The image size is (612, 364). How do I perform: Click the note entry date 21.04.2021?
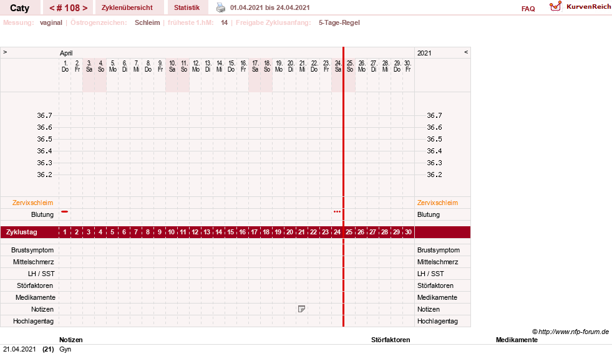(x=19, y=349)
